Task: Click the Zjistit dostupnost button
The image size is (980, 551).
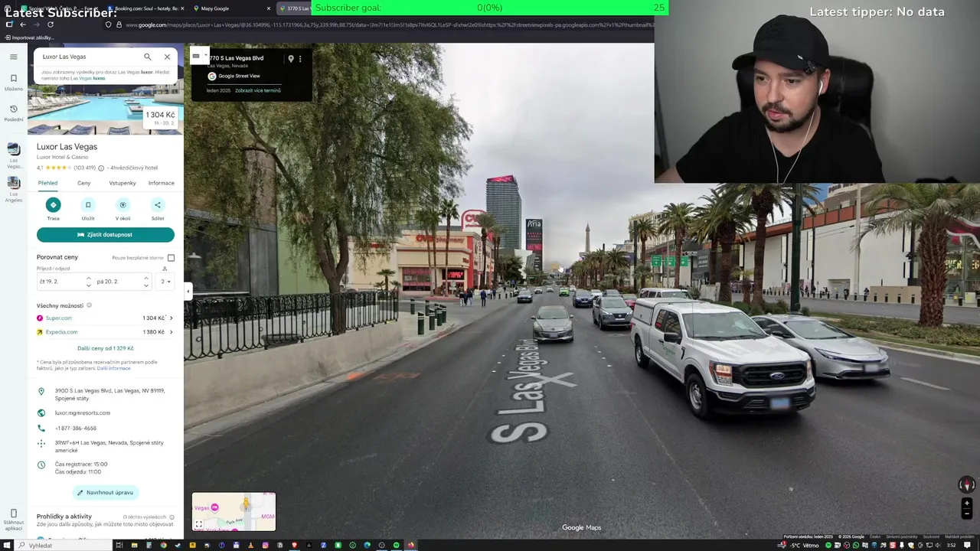Action: pyautogui.click(x=106, y=235)
